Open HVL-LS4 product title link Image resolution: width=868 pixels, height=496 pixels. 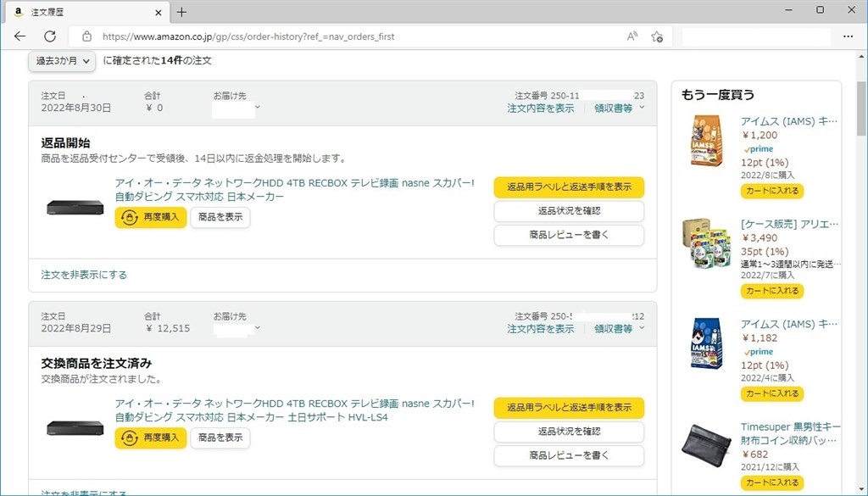(x=294, y=410)
